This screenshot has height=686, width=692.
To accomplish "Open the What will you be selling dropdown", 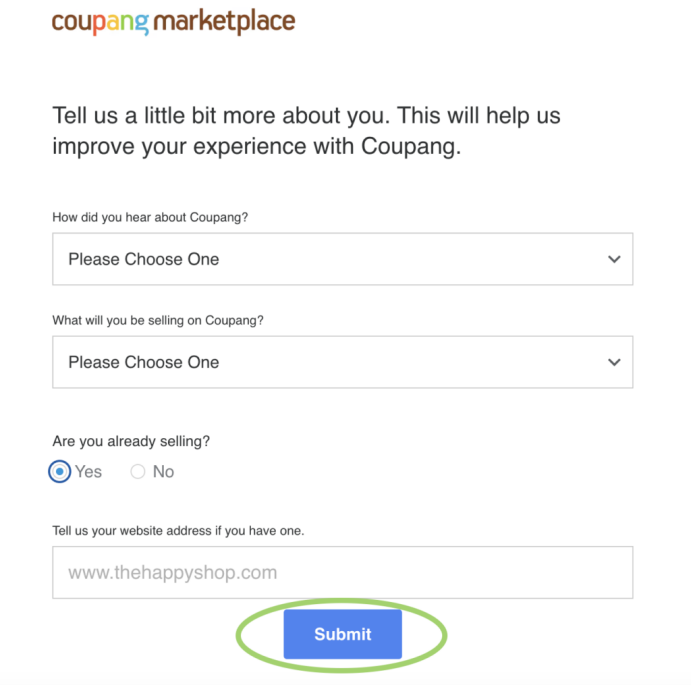I will point(342,362).
